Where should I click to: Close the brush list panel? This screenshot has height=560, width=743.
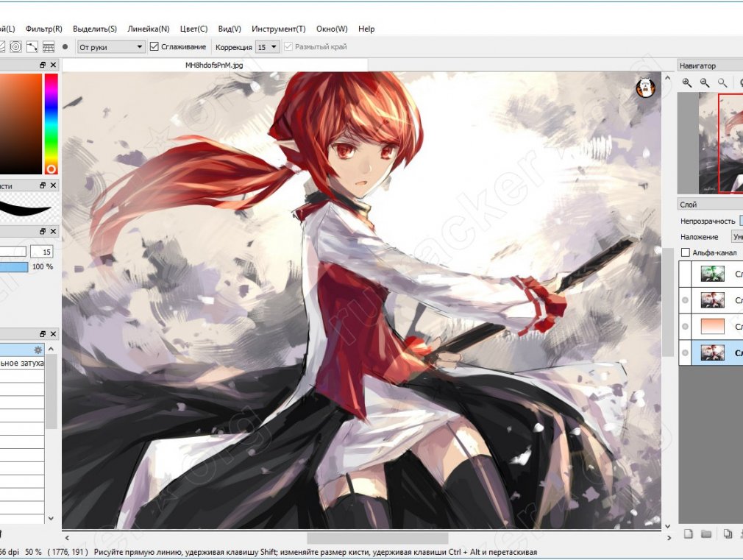click(x=53, y=334)
